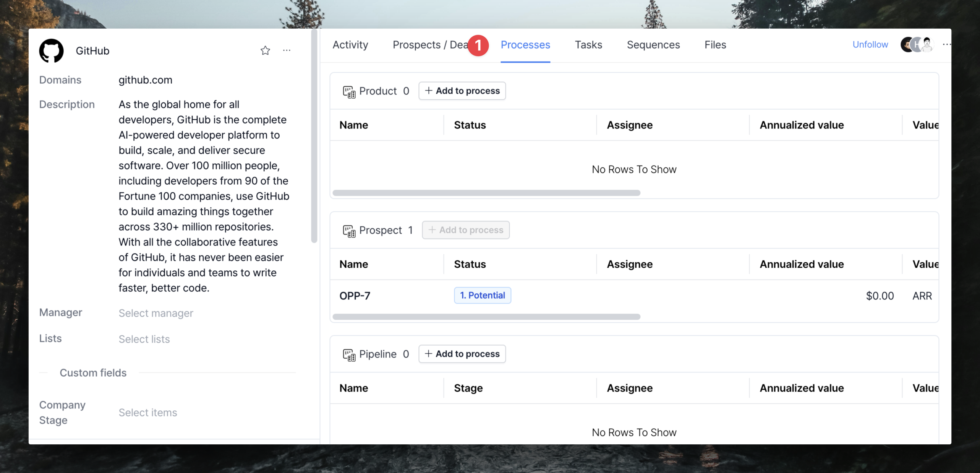980x473 pixels.
Task: Open the OPP-7 prospect row
Action: (x=355, y=296)
